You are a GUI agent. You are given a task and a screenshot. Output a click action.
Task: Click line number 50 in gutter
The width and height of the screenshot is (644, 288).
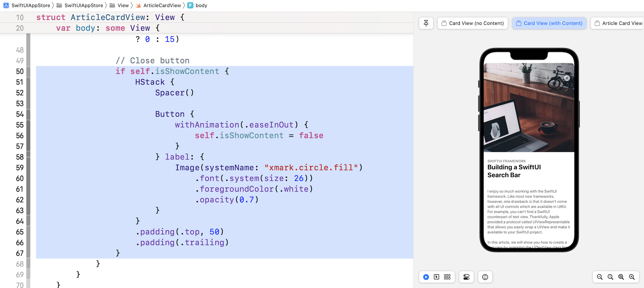click(x=20, y=71)
